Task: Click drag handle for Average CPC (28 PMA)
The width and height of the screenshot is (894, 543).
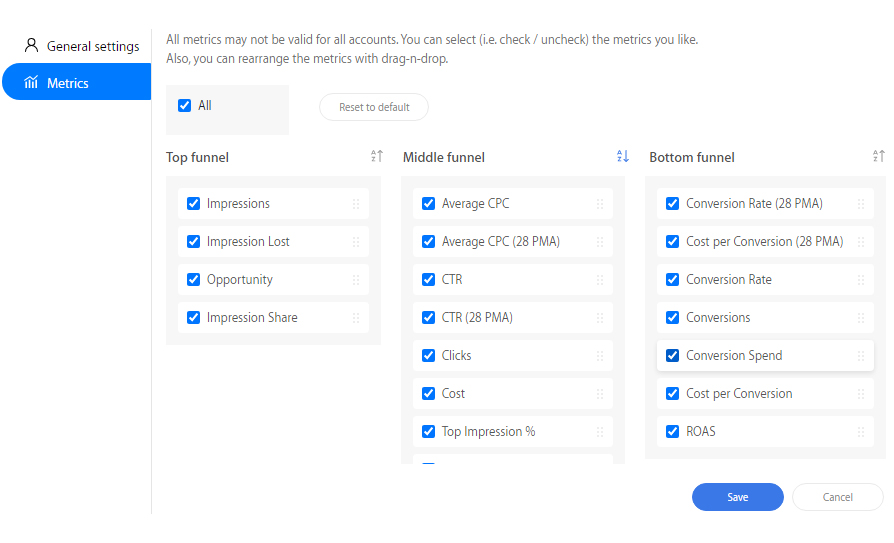Action: (600, 242)
